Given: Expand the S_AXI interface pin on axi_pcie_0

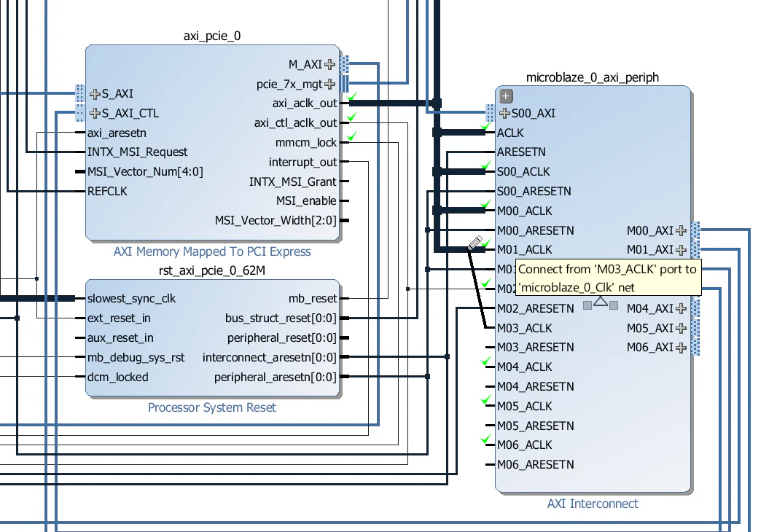Looking at the screenshot, I should 95,93.
